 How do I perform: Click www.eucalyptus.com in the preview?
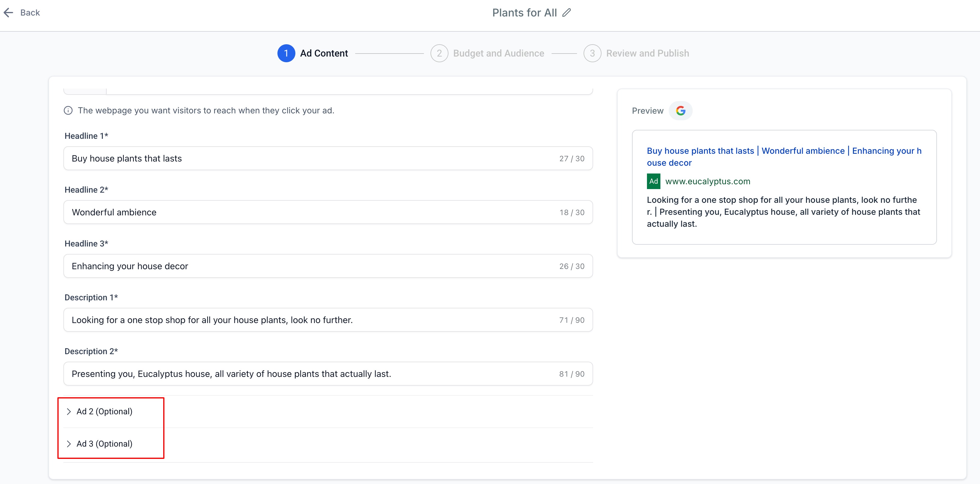click(x=708, y=181)
